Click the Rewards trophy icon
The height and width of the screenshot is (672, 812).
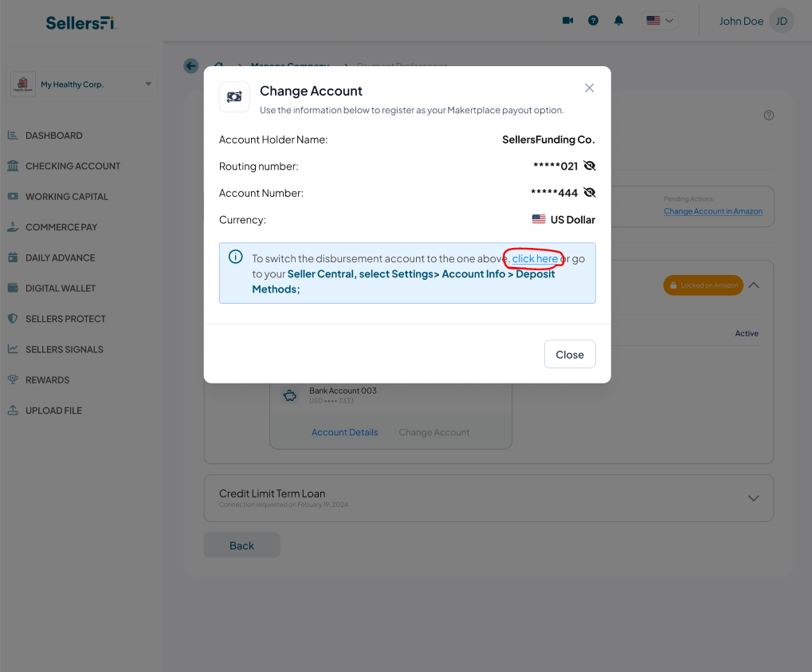tap(13, 379)
